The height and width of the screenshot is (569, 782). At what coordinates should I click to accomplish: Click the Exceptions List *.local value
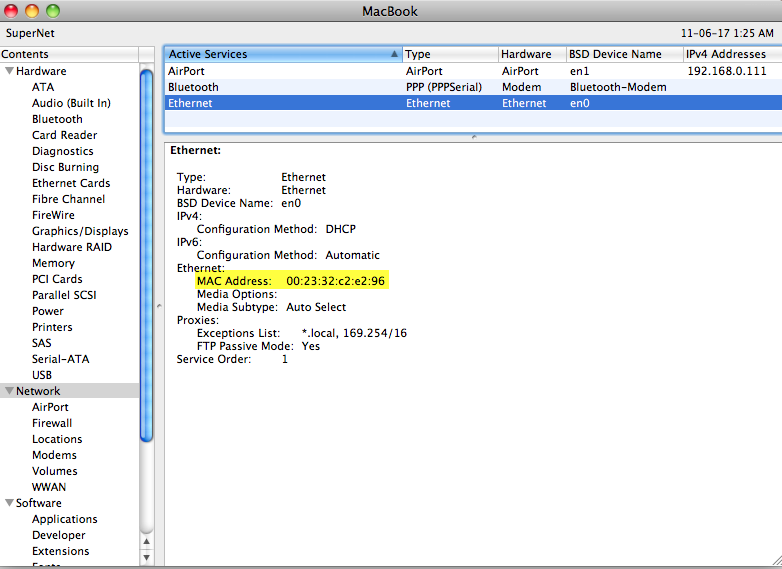pos(354,333)
